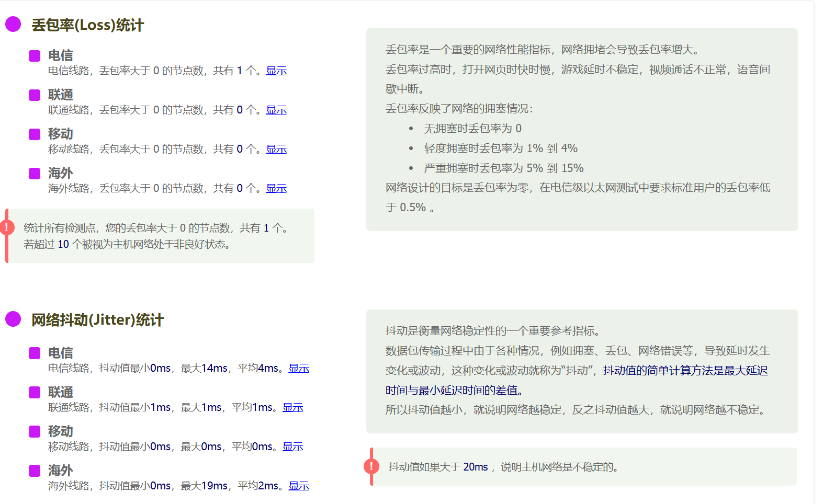Click the 严重拥塞时丢包率为 5% 到 15% bullet
Viewport: 823px width, 504px height.
coord(503,168)
